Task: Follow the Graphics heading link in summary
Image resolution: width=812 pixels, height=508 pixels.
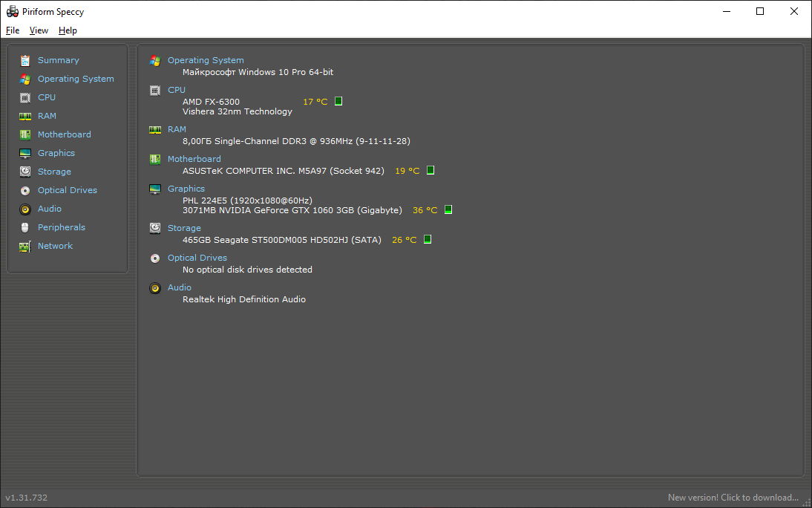Action: [186, 189]
